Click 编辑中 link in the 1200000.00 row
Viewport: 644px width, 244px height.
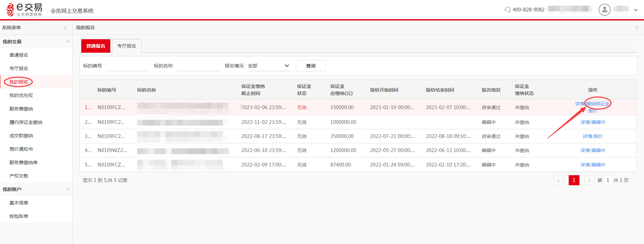[x=598, y=150]
